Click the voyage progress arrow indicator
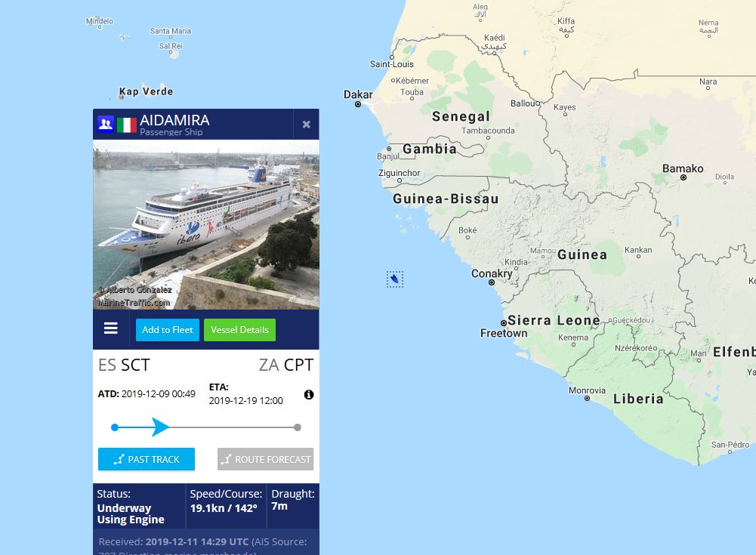756x555 pixels. click(159, 427)
